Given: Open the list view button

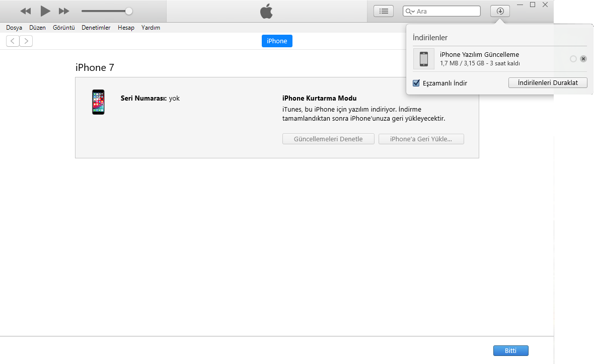Looking at the screenshot, I should tap(384, 11).
